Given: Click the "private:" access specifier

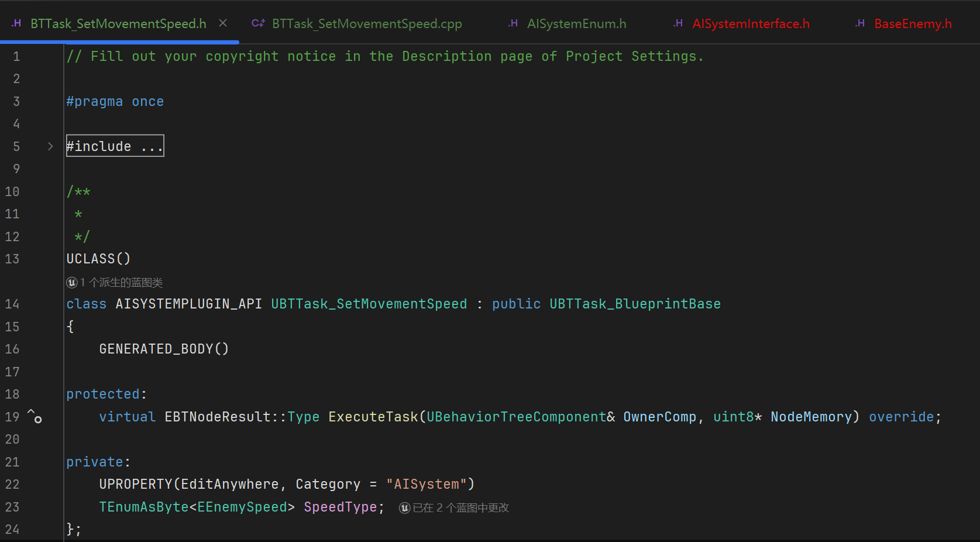Looking at the screenshot, I should pos(98,462).
